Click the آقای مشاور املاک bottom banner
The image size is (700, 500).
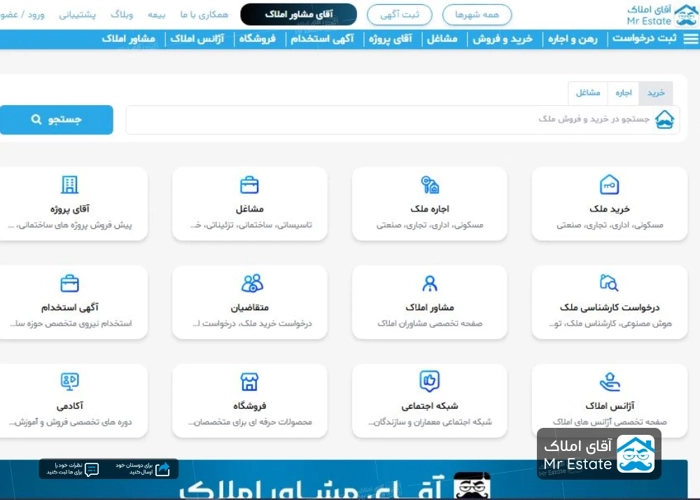pyautogui.click(x=344, y=480)
